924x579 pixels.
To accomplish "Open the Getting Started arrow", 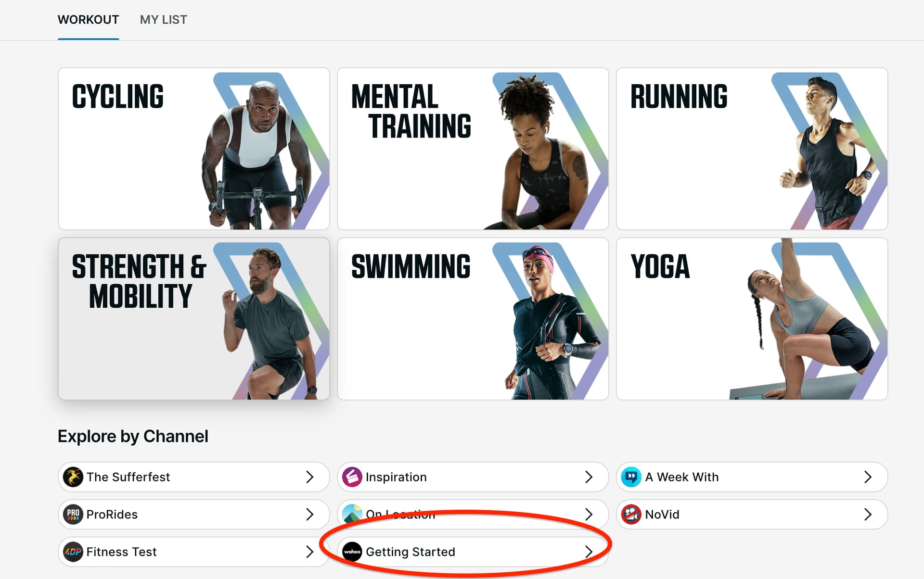I will pyautogui.click(x=589, y=552).
